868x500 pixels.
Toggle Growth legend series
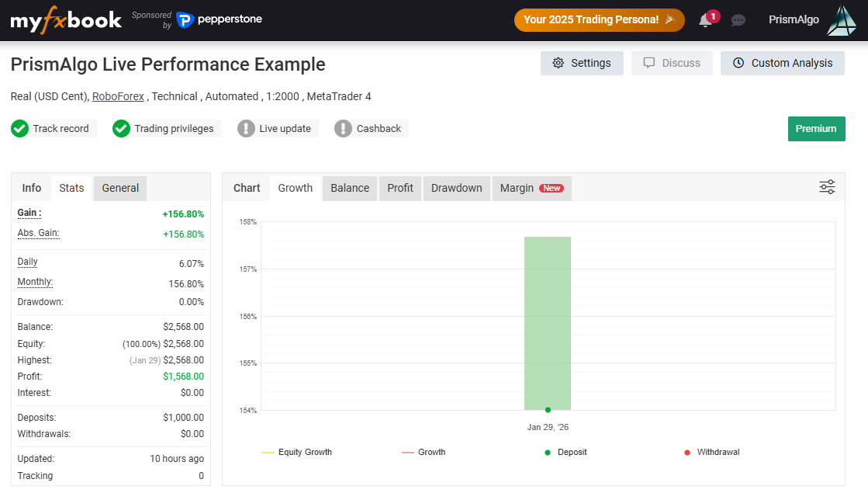[x=424, y=453]
